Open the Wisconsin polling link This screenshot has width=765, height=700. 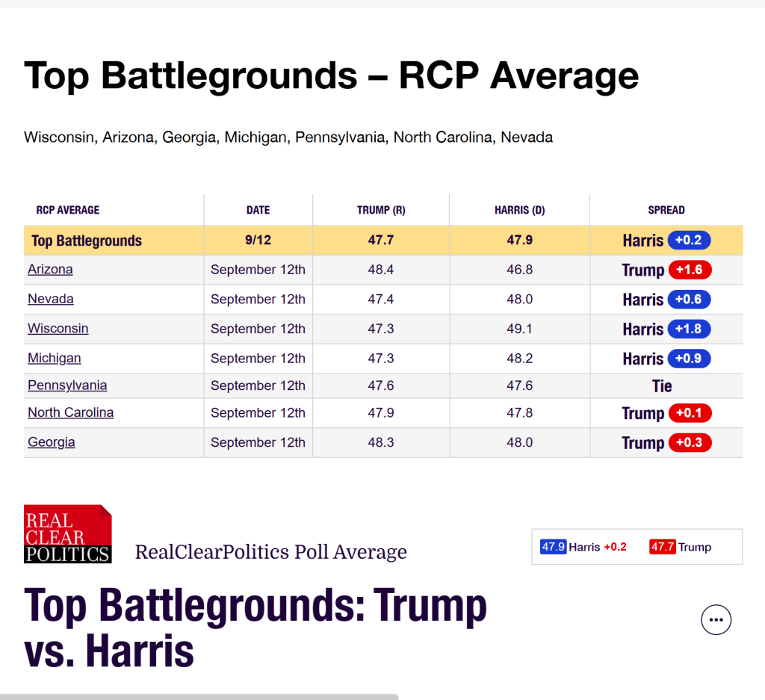[x=58, y=328]
